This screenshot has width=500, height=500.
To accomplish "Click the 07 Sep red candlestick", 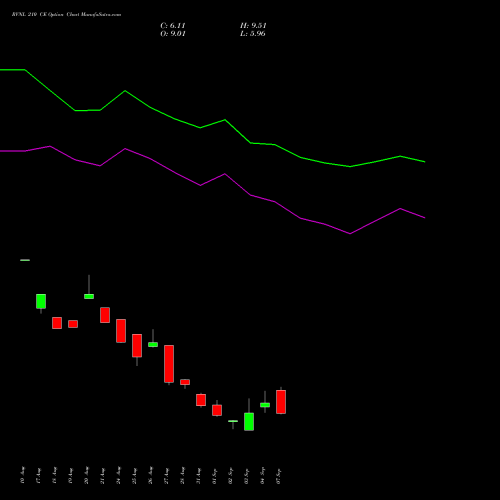I will 281,402.
